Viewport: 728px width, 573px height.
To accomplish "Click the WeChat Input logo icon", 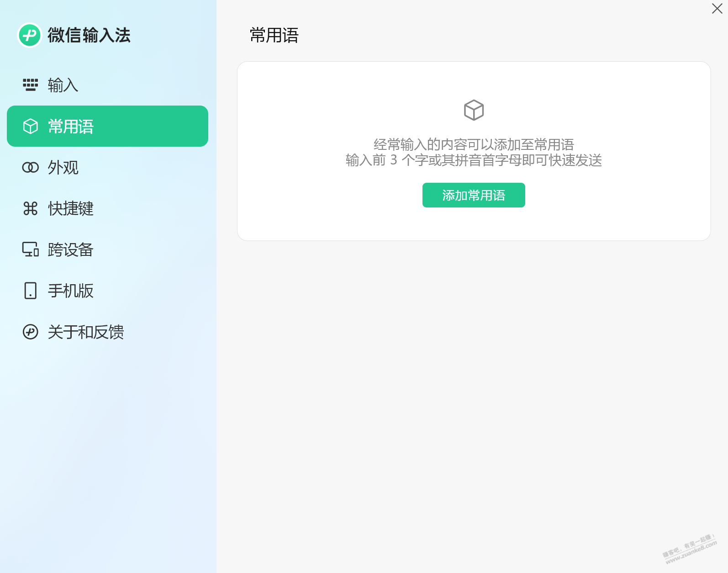I will 30,35.
